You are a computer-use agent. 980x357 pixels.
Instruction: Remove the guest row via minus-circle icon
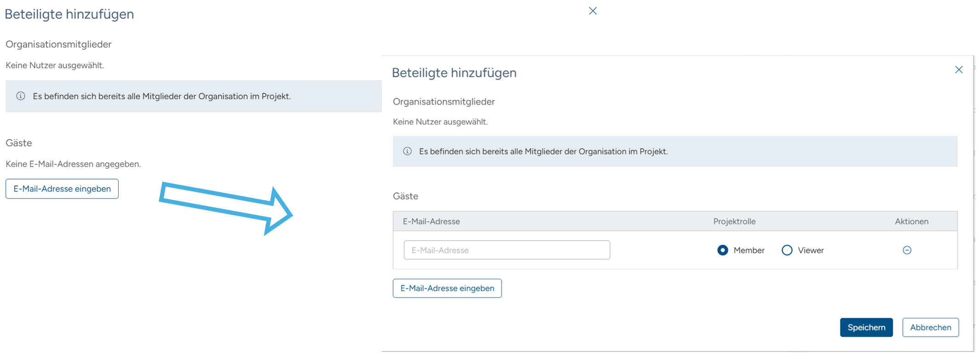[x=906, y=250]
